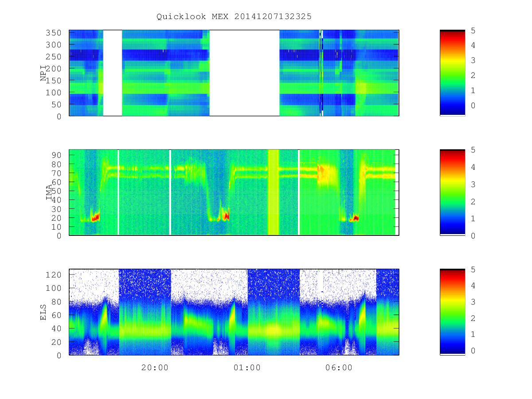Click the 2 label on IMA colorbar
Image resolution: width=532 pixels, height=399 pixels.
(x=473, y=201)
